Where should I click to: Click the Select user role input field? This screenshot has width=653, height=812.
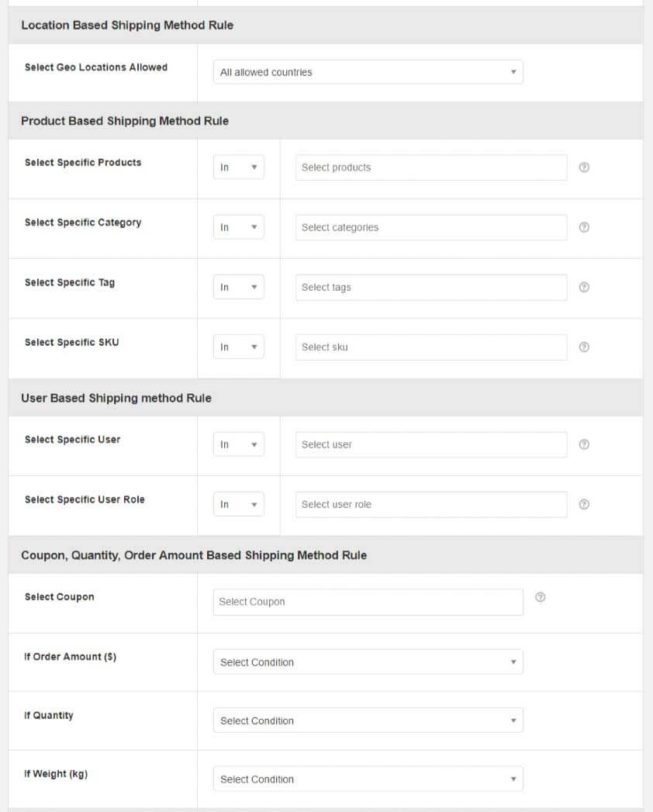click(430, 504)
